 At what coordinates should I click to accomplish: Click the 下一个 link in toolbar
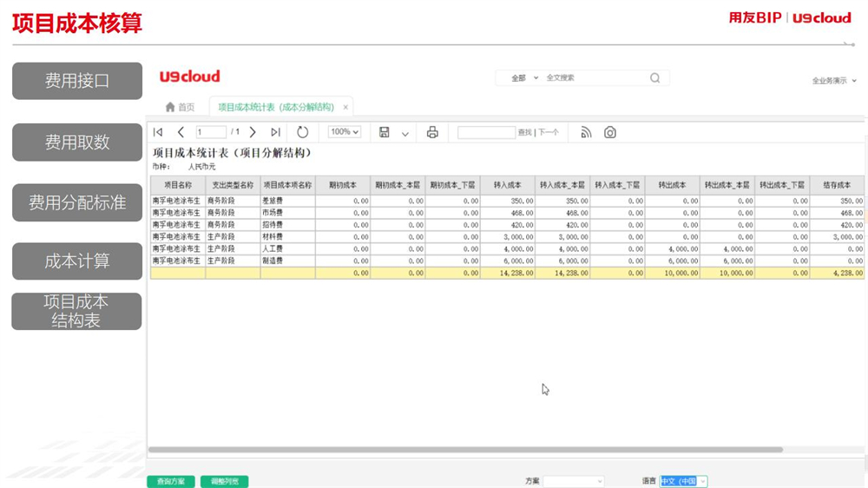pyautogui.click(x=549, y=132)
